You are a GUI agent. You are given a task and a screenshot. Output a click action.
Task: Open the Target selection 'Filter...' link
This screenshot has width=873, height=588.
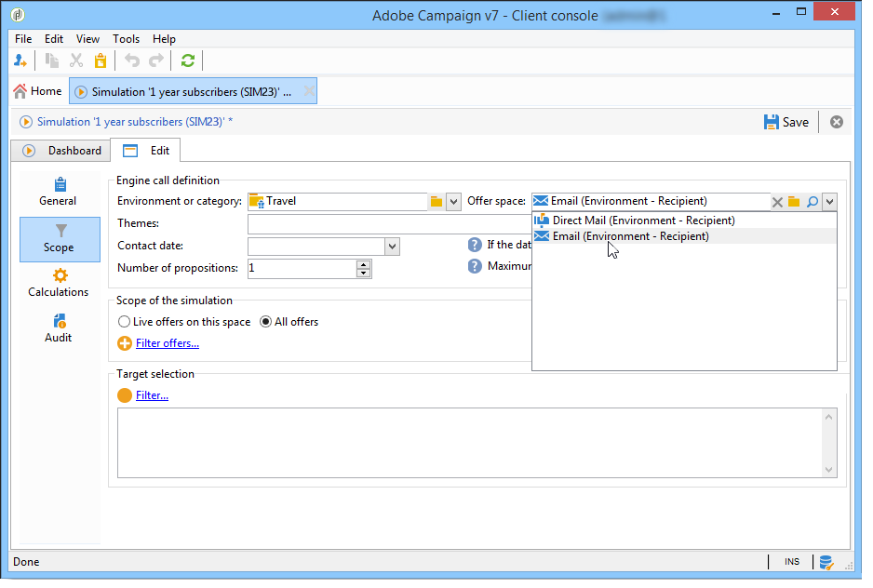(152, 396)
